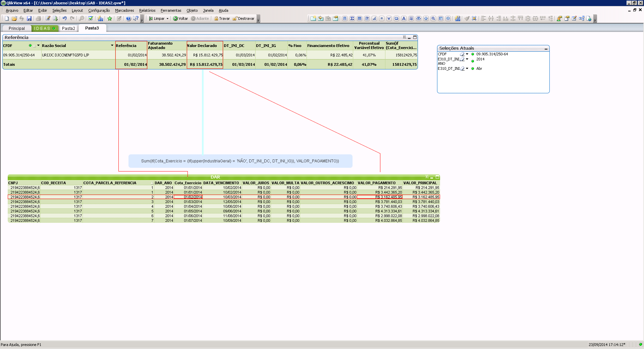
Task: Send DAR table to Excel via XL icon
Action: pyautogui.click(x=427, y=177)
